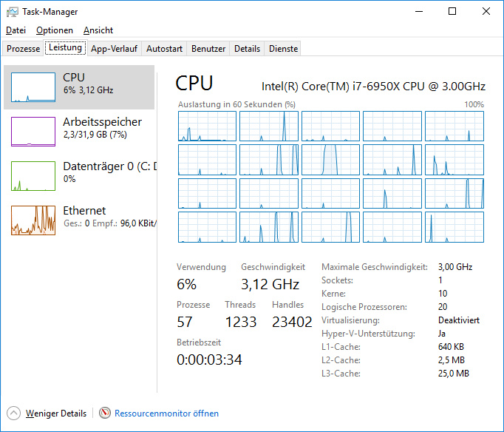Open the Ansicht menu
The height and width of the screenshot is (432, 504).
click(x=98, y=30)
